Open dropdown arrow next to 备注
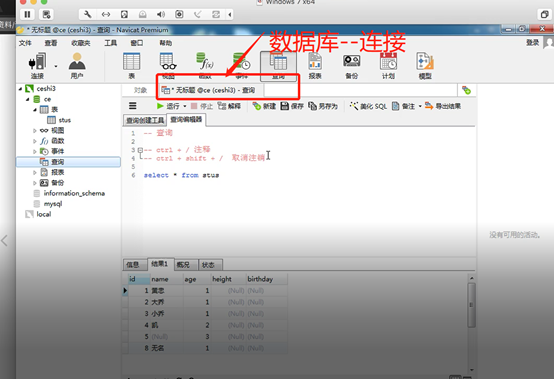Image resolution: width=554 pixels, height=379 pixels. coord(420,106)
